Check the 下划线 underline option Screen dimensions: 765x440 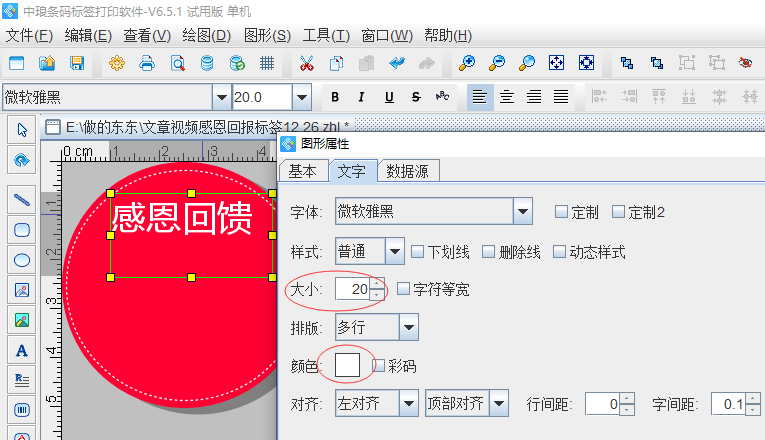click(417, 252)
